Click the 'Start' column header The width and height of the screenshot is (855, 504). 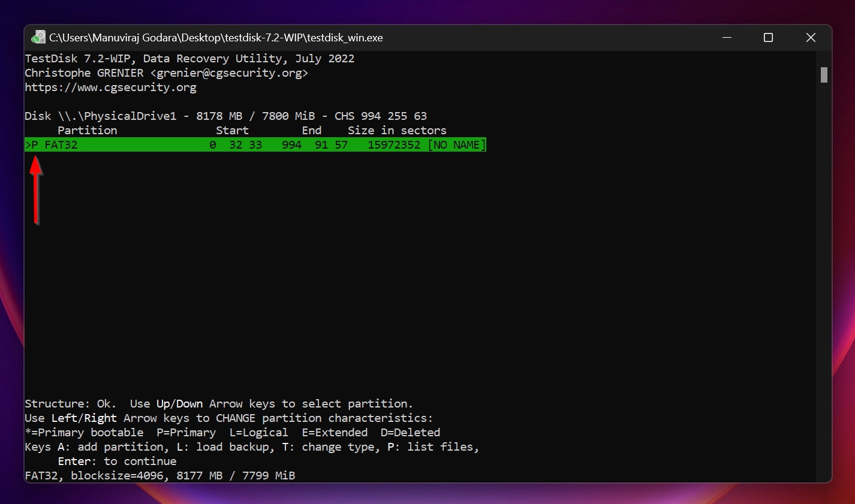tap(232, 130)
